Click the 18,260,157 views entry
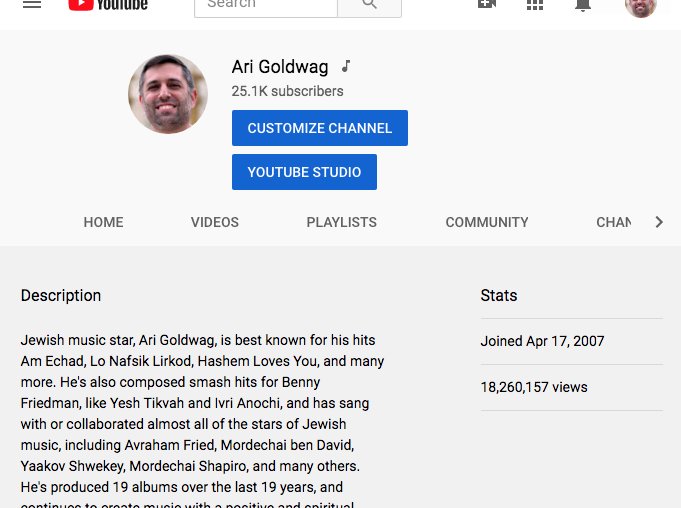Screen dimensions: 681x508 pos(534,387)
